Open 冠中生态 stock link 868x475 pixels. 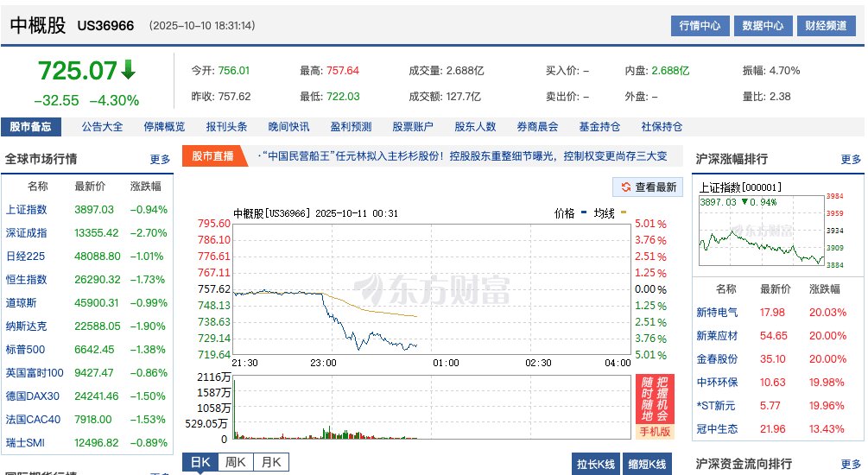[x=717, y=428]
